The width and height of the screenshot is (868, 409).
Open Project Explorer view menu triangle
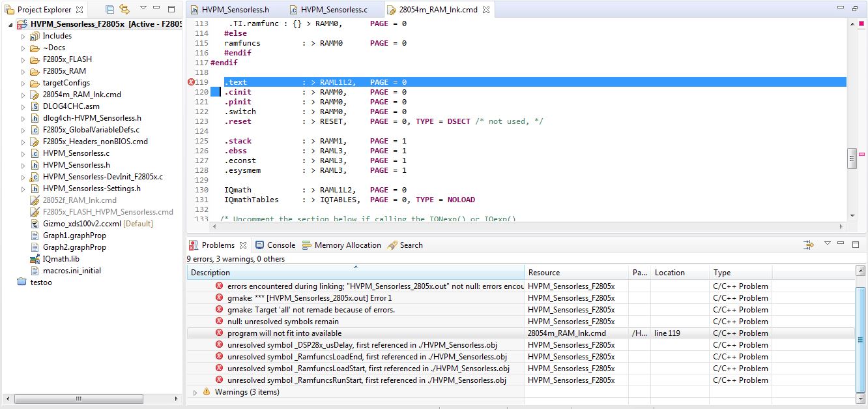click(143, 9)
